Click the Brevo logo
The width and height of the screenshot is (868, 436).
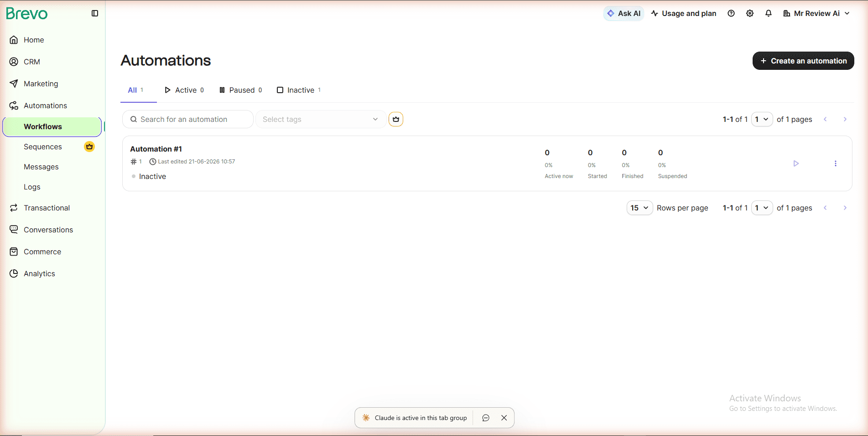click(26, 14)
